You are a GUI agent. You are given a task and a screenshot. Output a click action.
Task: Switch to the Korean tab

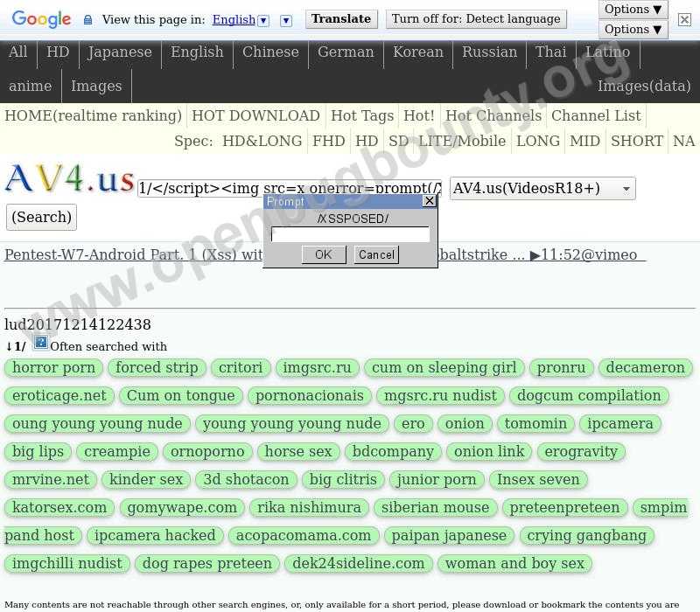coord(418,52)
